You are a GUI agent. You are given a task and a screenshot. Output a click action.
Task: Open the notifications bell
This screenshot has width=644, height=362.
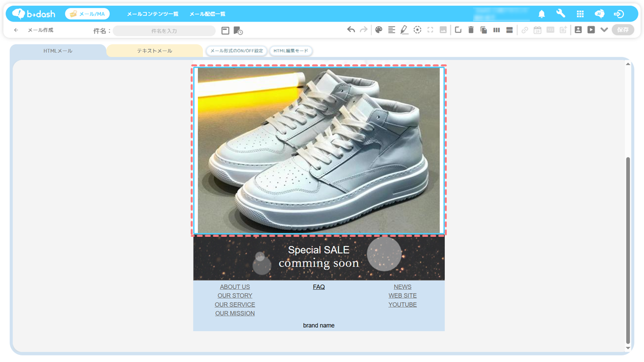point(542,14)
